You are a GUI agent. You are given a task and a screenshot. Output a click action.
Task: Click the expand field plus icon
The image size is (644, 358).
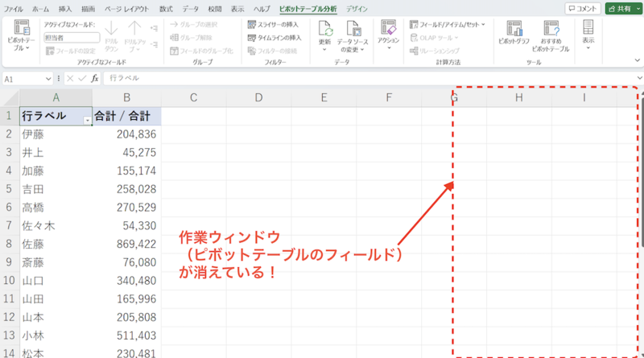(x=154, y=28)
